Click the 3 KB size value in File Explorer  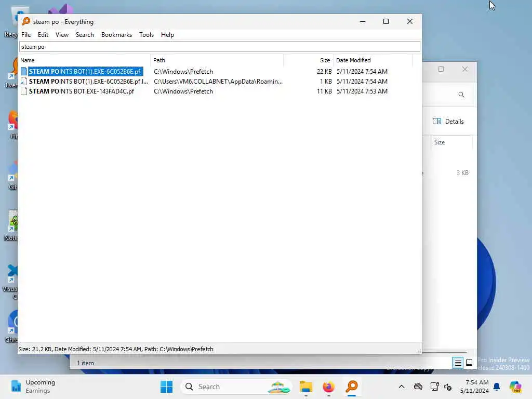tap(462, 173)
